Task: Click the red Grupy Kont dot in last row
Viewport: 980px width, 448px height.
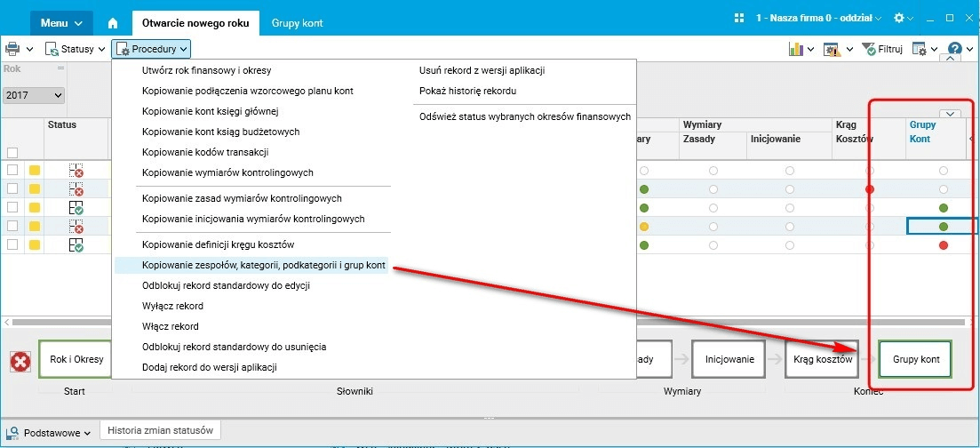Action: 944,245
